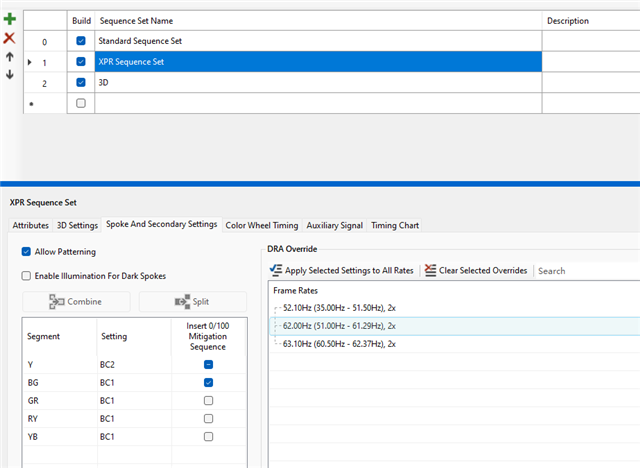Enable Illumination For Dark Spokes checkbox
The image size is (640, 468).
pyautogui.click(x=27, y=275)
